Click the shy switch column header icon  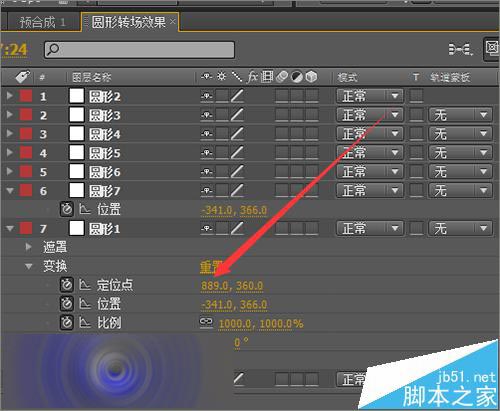tap(207, 77)
